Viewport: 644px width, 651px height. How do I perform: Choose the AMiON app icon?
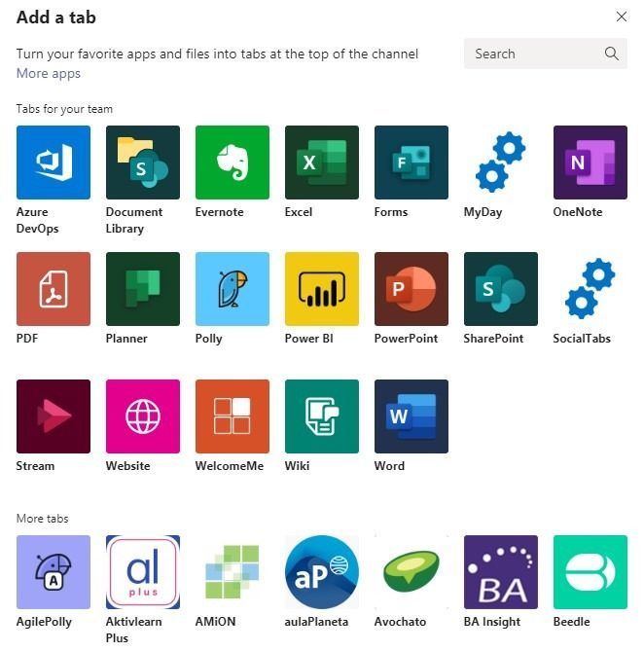232,572
